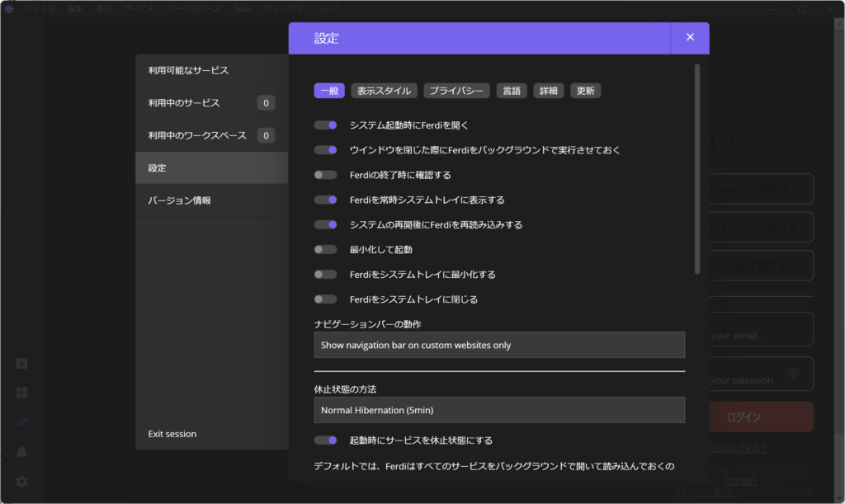Viewport: 845px width, 504px height.
Task: Enable Ferdiをシステムトレイに閉じる switch
Action: [x=325, y=299]
